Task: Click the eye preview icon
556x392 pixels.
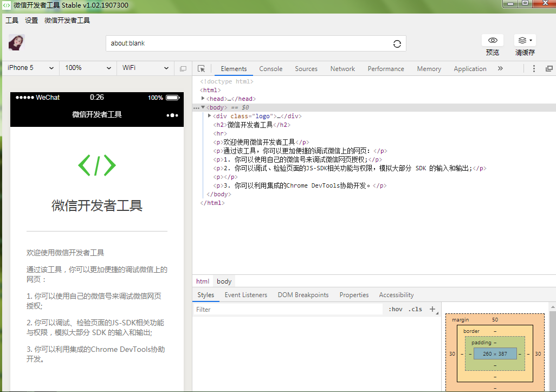Action: [x=493, y=40]
